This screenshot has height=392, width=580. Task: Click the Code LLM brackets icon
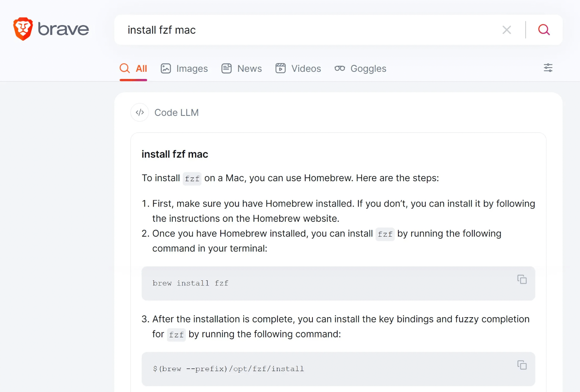[x=140, y=112]
